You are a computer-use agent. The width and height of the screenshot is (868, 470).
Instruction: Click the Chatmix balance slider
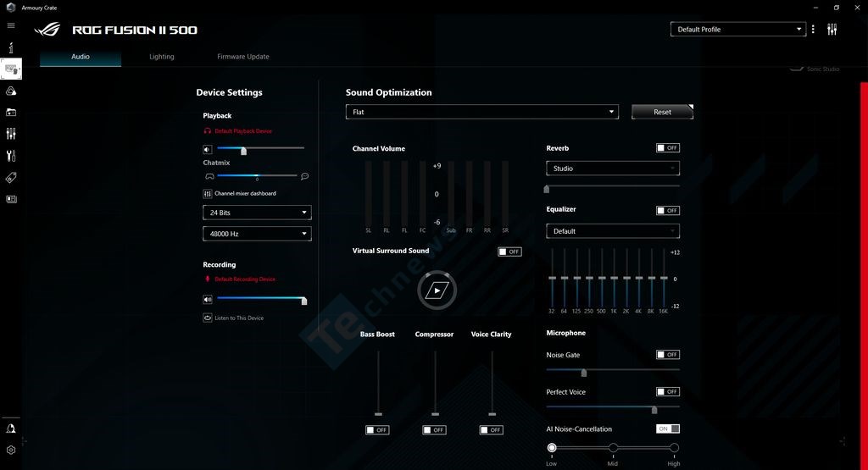click(257, 175)
